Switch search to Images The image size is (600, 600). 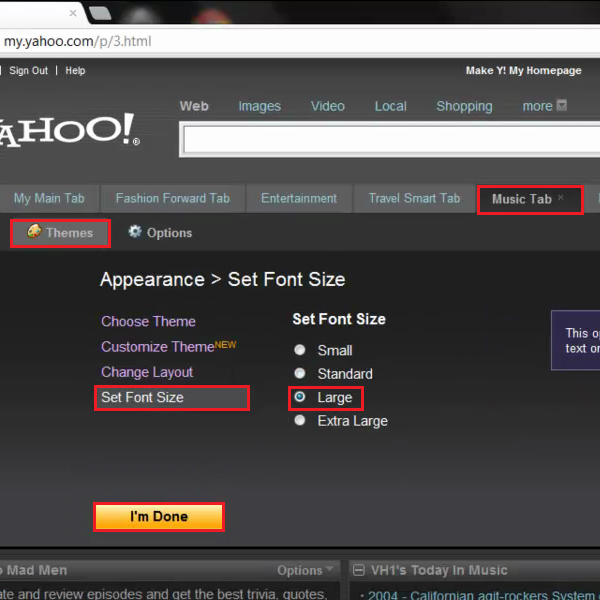pos(259,106)
